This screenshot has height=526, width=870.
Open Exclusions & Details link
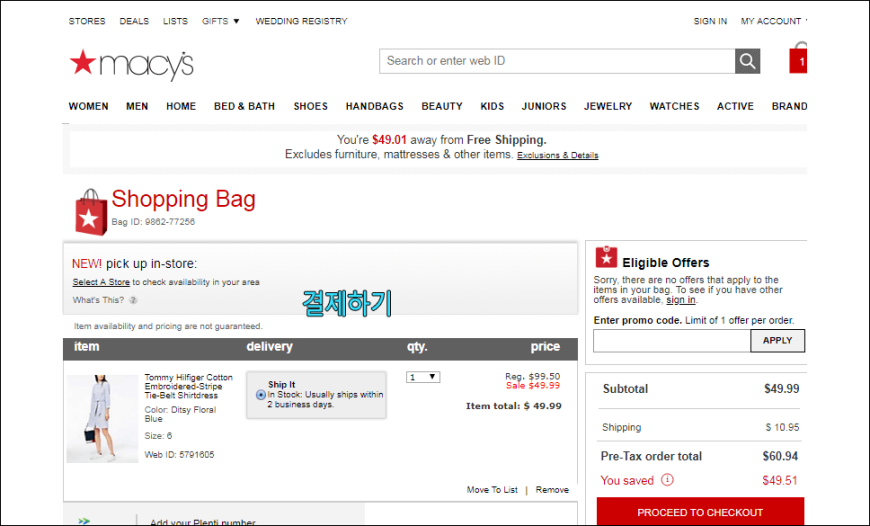click(x=558, y=155)
